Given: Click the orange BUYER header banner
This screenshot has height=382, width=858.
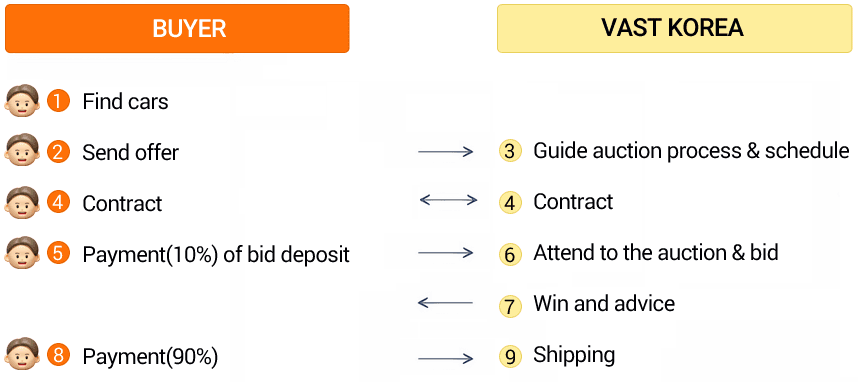Looking at the screenshot, I should (x=177, y=28).
